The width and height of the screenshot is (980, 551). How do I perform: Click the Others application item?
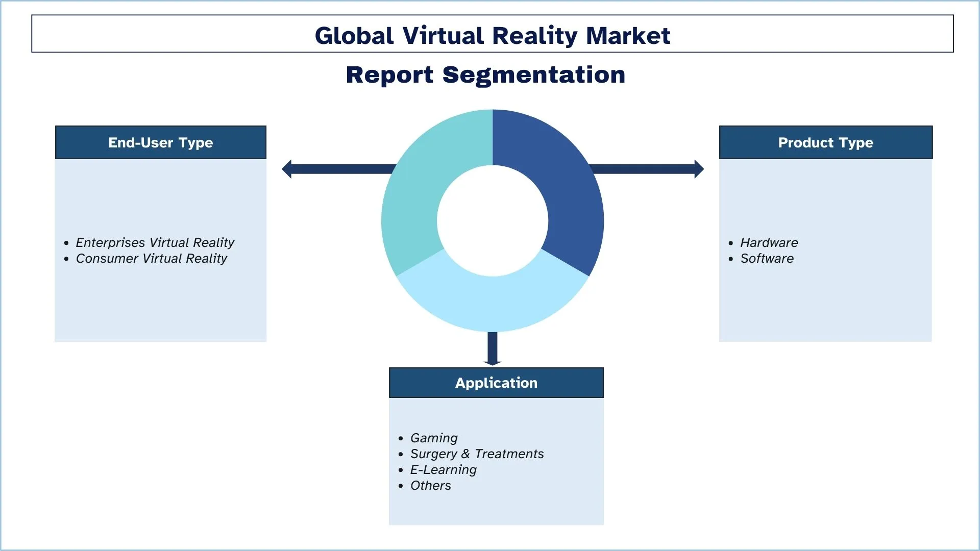pos(430,485)
